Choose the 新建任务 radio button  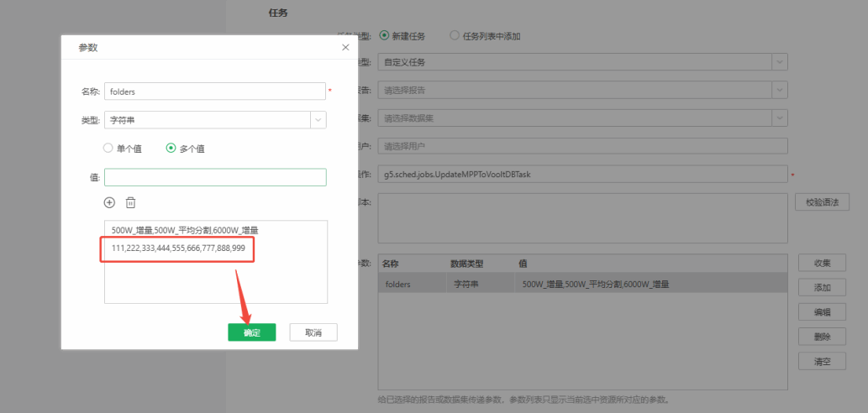click(x=385, y=36)
